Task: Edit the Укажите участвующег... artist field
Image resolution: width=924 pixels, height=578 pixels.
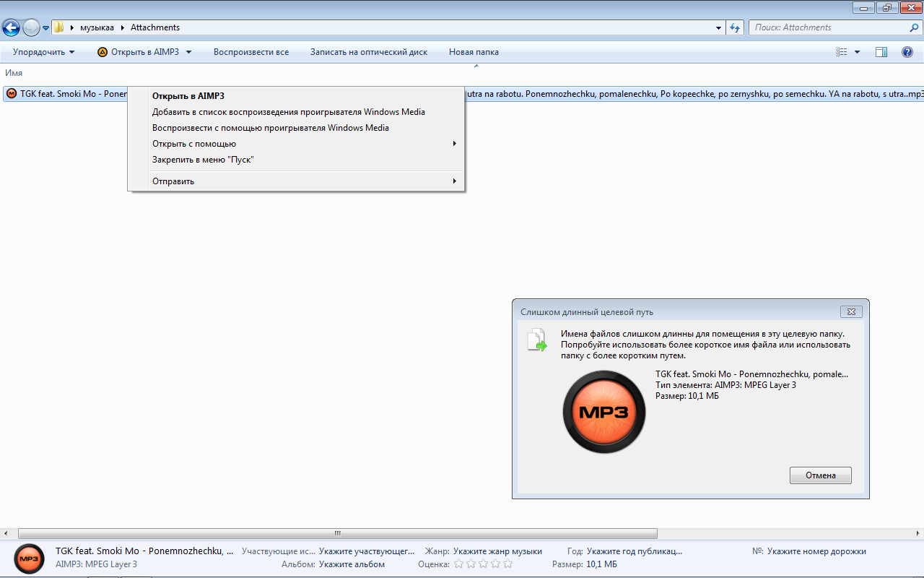Action: (x=367, y=551)
